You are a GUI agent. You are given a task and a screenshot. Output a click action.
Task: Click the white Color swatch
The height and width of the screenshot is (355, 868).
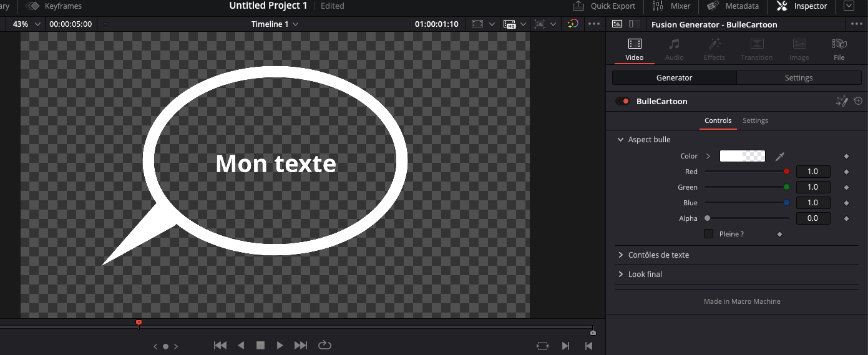742,156
